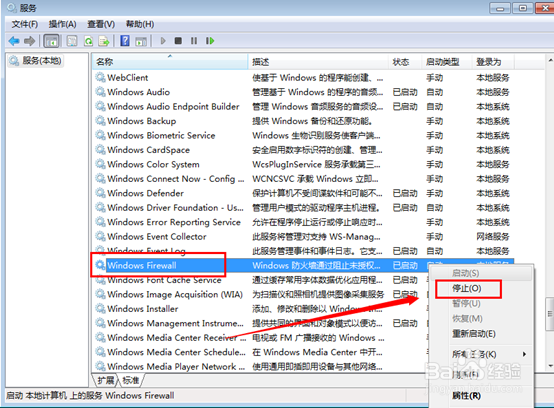Open the 帮助(H) menu
Screen dimensions: 554x408
coord(140,24)
